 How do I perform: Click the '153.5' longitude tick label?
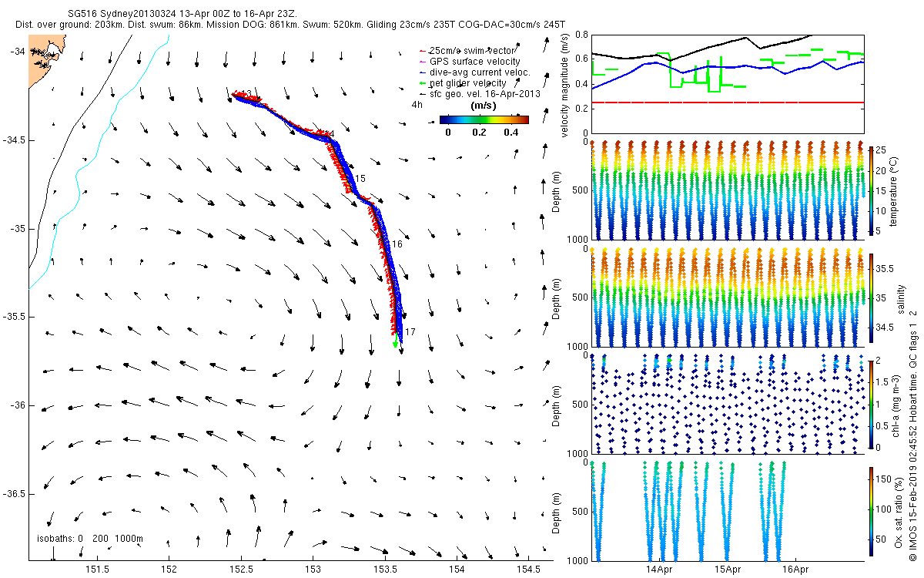(385, 570)
